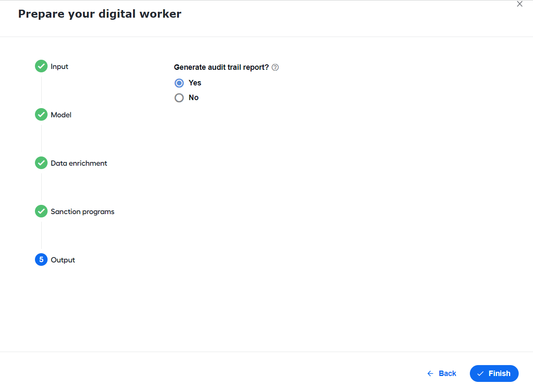Click the green checkmark for Data enrichment step

click(x=41, y=163)
